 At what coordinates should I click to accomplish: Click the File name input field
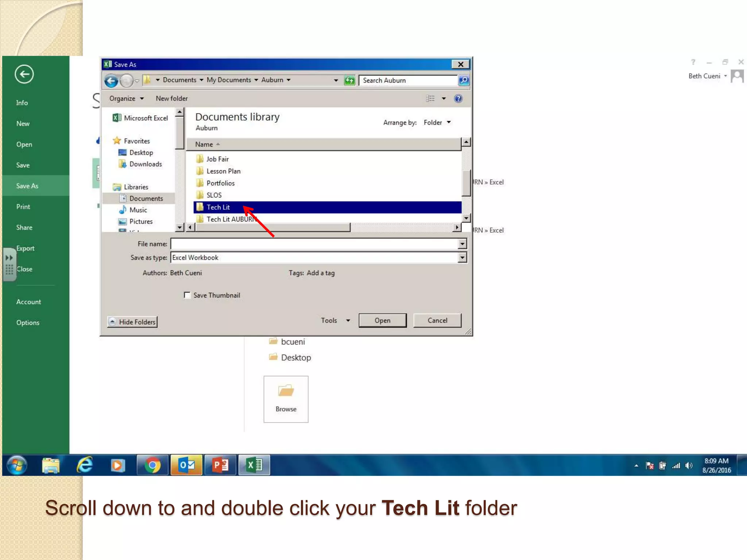coord(314,244)
